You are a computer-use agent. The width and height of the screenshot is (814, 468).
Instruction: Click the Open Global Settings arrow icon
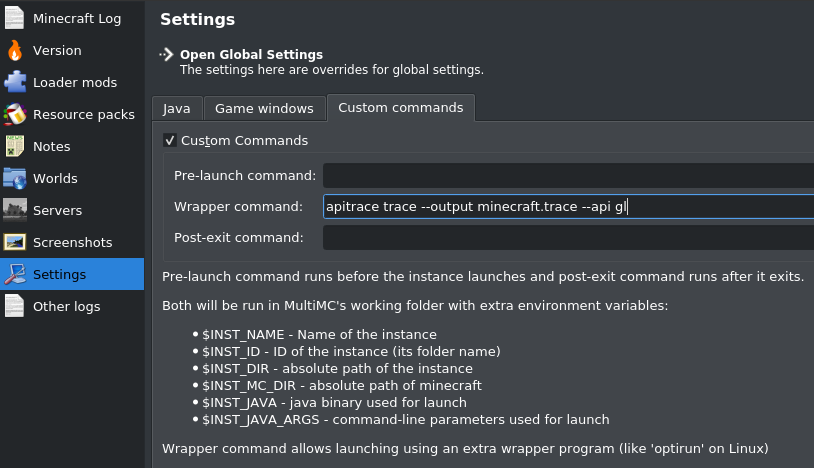coord(167,54)
